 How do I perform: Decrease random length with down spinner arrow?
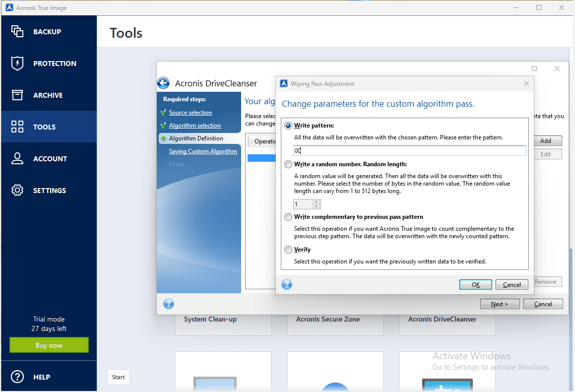point(316,206)
